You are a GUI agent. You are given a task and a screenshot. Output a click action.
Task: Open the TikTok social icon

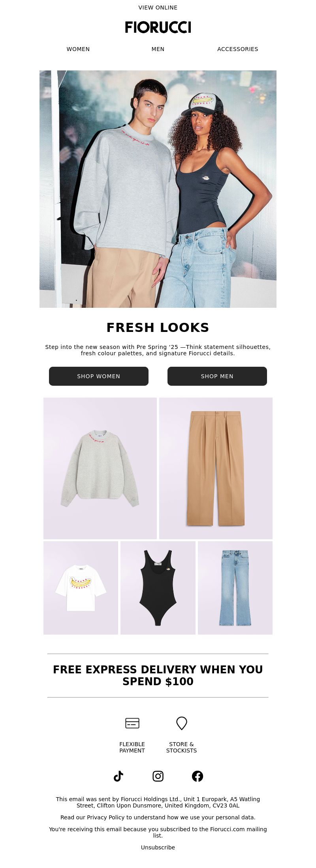pyautogui.click(x=118, y=776)
